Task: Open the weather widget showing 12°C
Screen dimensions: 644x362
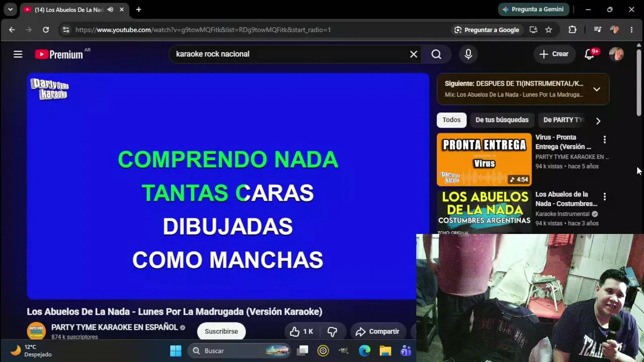Action: (x=32, y=350)
